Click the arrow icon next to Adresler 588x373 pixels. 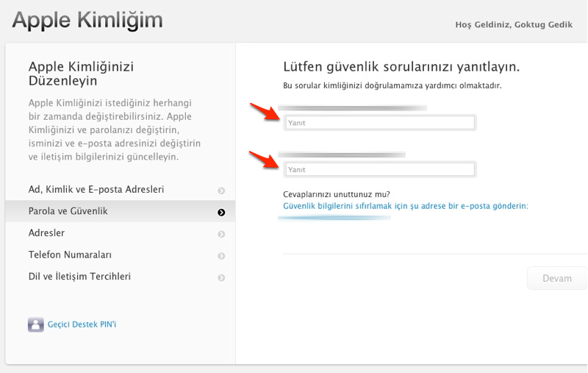point(221,235)
